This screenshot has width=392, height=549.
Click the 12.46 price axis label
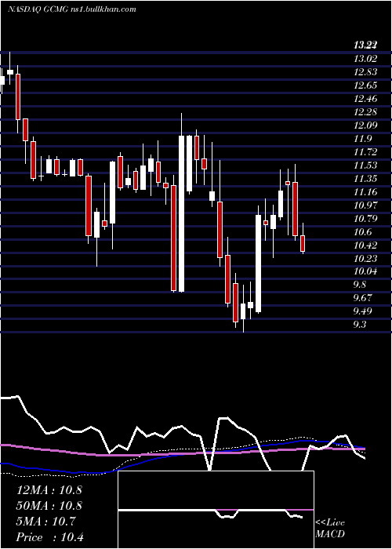coord(365,99)
